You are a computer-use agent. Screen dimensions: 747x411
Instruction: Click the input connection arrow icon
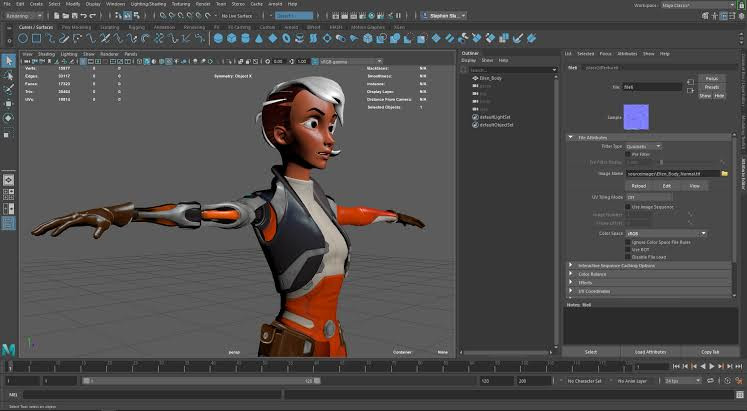(x=690, y=83)
